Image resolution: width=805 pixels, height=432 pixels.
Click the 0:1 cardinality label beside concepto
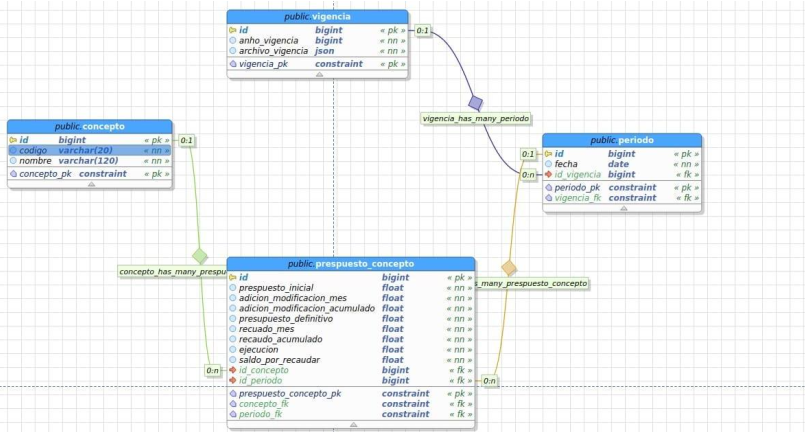coord(186,140)
